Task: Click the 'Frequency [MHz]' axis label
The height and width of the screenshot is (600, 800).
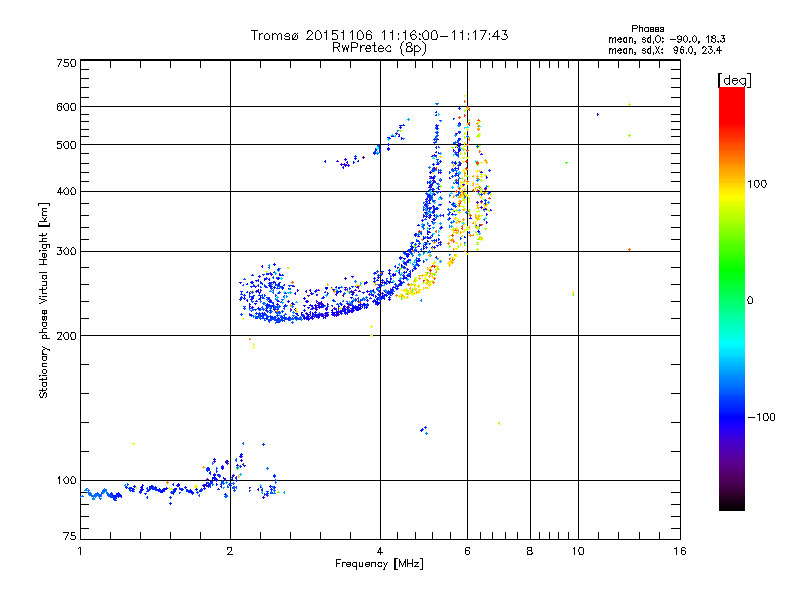Action: pyautogui.click(x=379, y=564)
